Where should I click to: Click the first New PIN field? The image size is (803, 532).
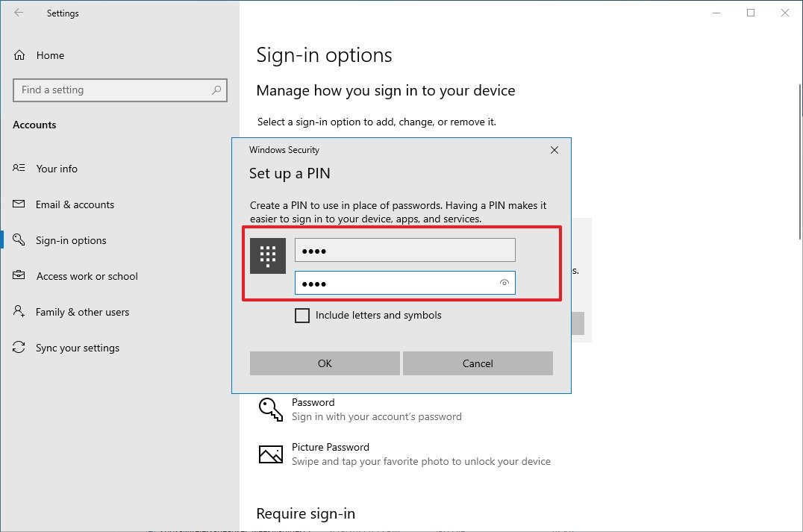[x=404, y=250]
